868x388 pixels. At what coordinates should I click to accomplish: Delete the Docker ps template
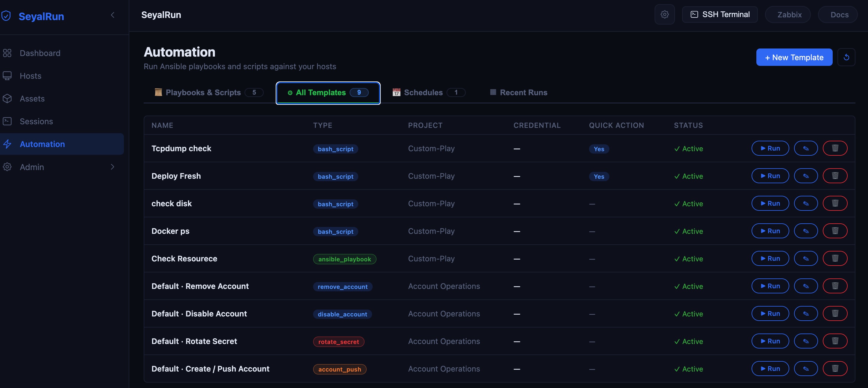(835, 231)
